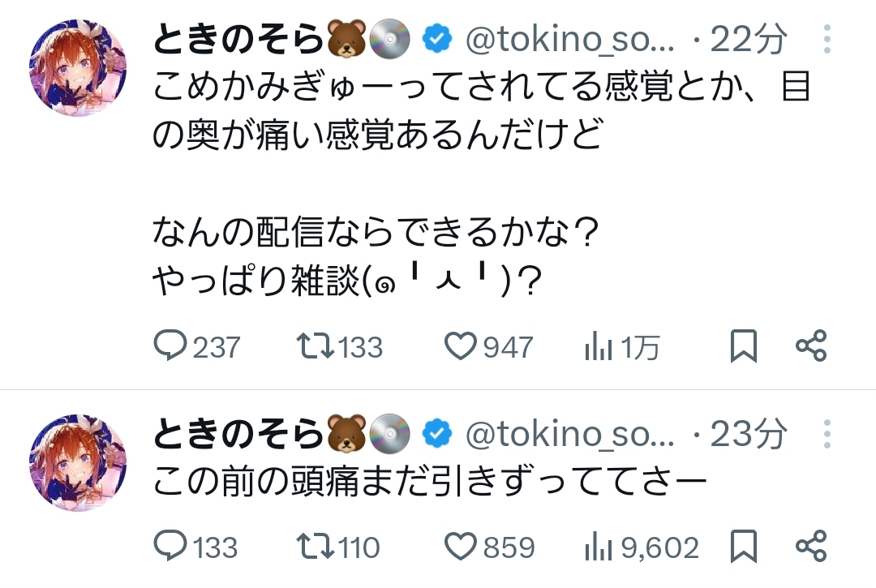Open the @tokino_so handle on second tweet

(x=569, y=436)
